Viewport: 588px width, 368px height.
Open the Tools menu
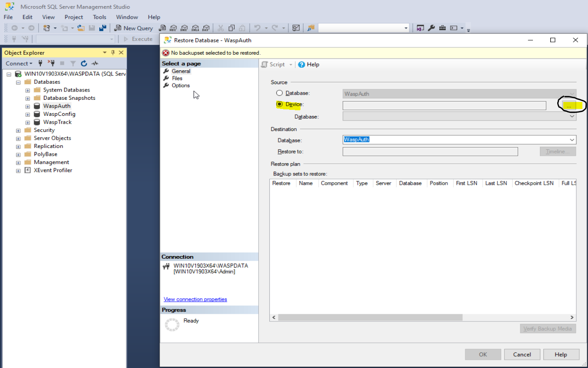point(99,17)
